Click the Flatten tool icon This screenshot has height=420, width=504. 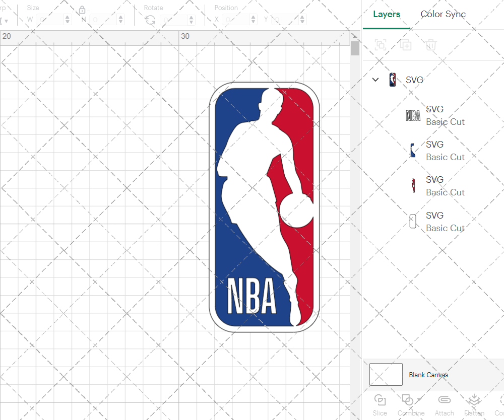click(474, 400)
